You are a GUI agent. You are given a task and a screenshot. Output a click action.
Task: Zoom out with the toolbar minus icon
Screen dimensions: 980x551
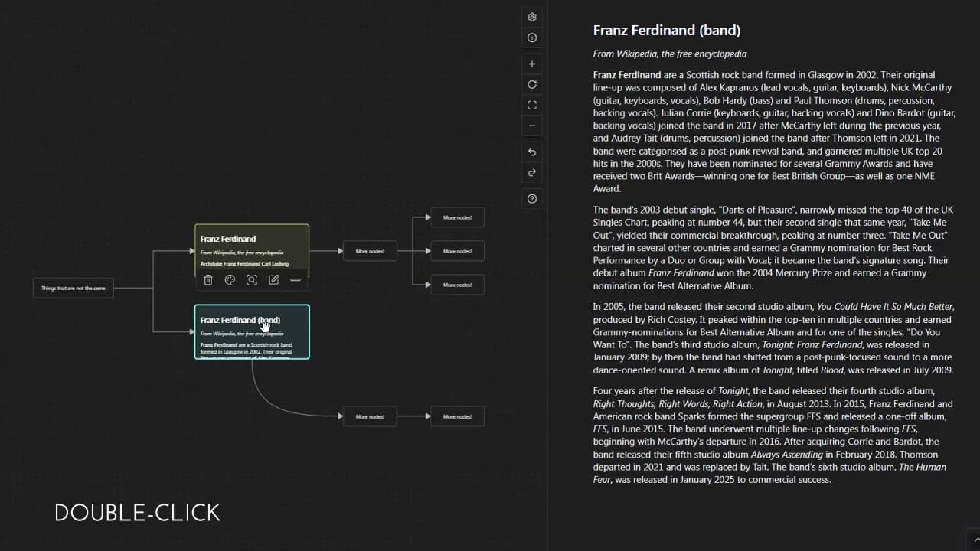[x=532, y=126]
